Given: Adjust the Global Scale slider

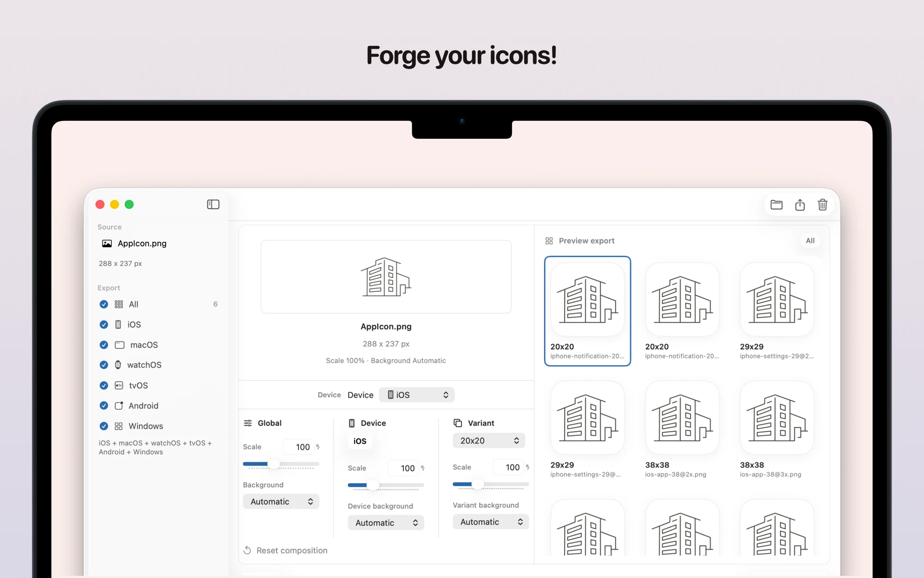Looking at the screenshot, I should 281,464.
